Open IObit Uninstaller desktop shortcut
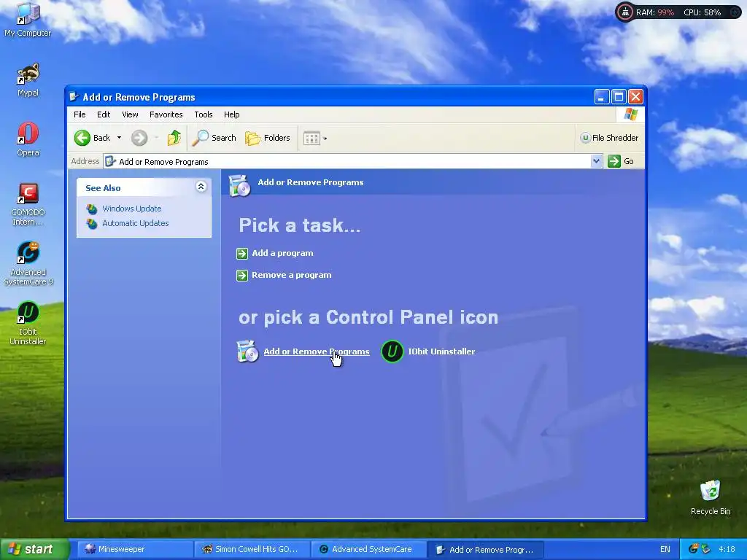The height and width of the screenshot is (560, 747). pyautogui.click(x=28, y=323)
